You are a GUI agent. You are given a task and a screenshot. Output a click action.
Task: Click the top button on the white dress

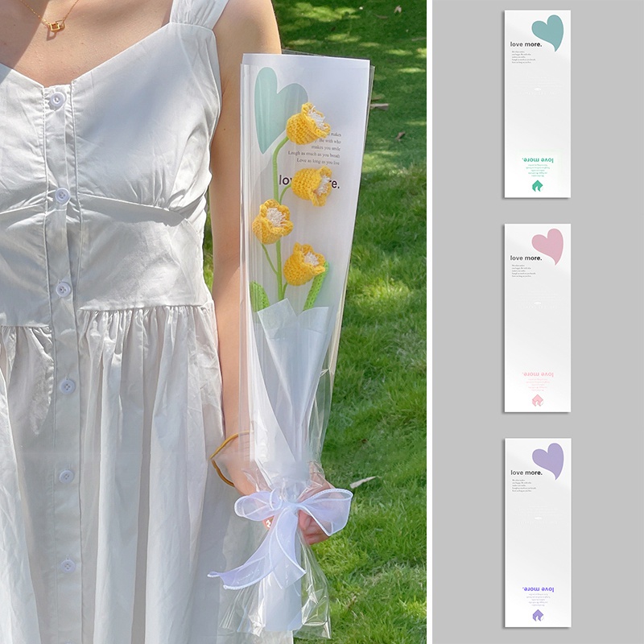pyautogui.click(x=56, y=100)
